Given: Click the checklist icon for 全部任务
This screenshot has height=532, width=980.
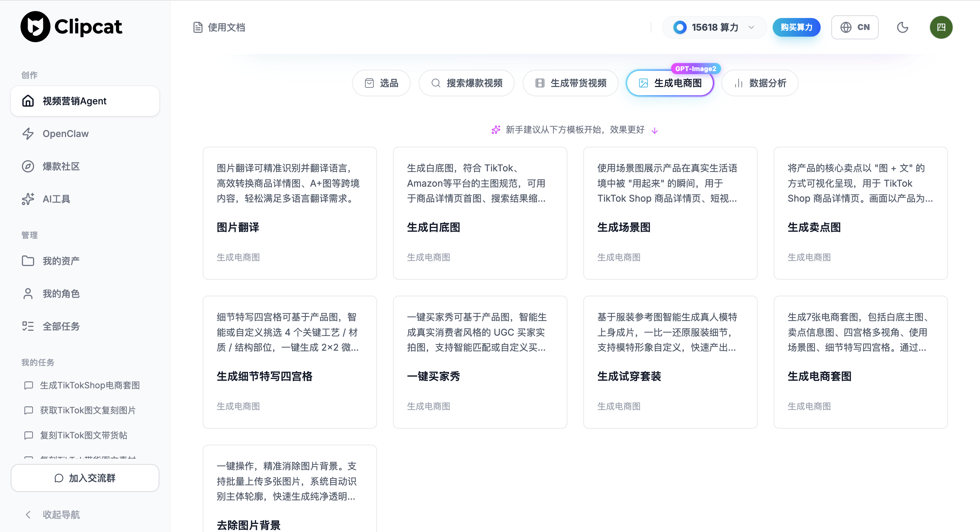Looking at the screenshot, I should pos(28,326).
